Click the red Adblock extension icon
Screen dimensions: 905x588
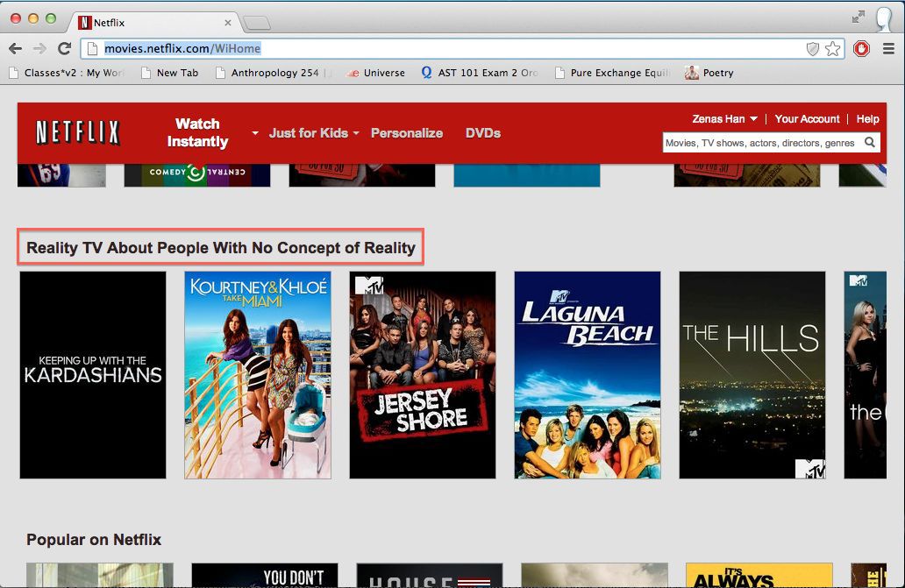861,49
